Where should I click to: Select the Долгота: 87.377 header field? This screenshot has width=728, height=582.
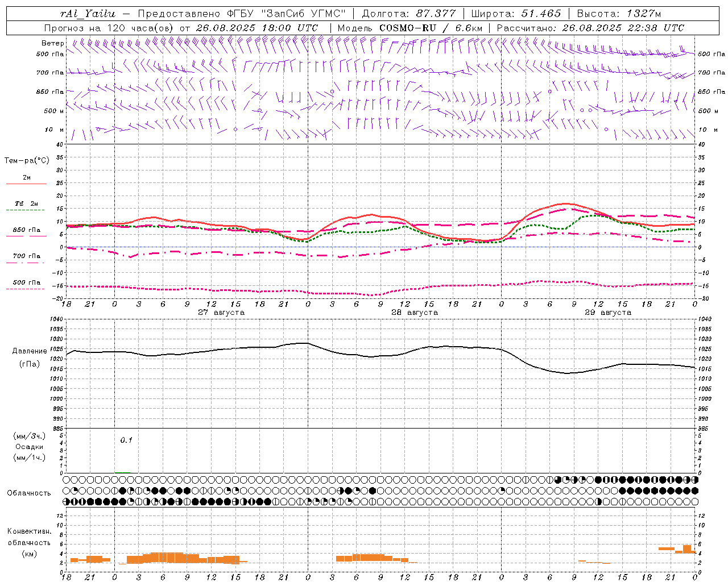408,14
